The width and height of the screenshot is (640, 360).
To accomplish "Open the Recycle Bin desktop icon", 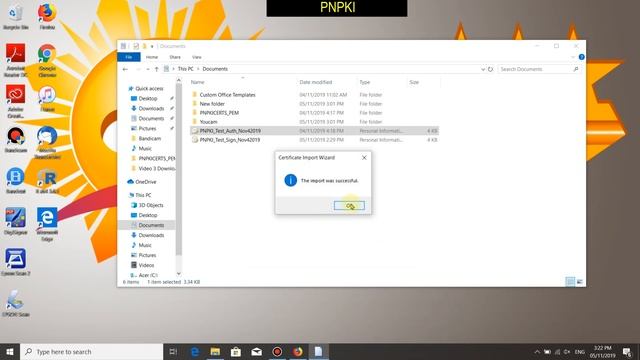I will click(x=16, y=17).
